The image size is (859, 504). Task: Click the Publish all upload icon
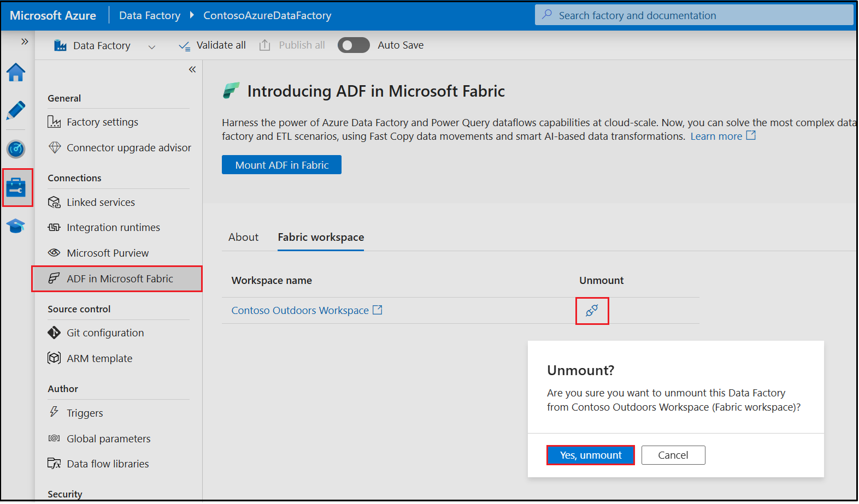(264, 45)
